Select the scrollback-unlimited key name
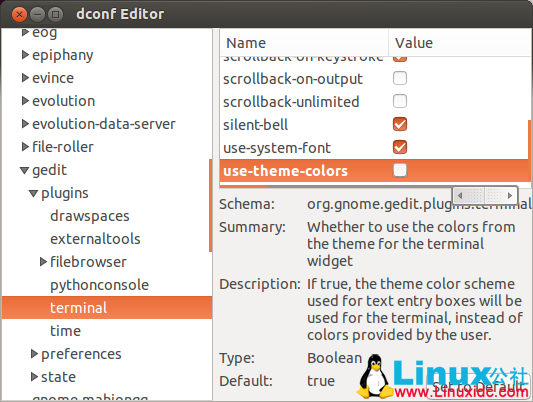This screenshot has width=533, height=402. tap(291, 102)
